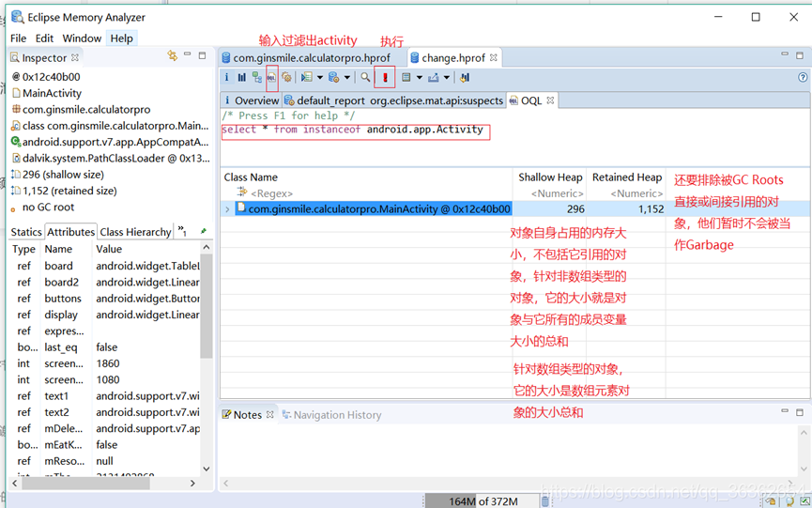
Task: Click the garbage collector trash icon
Action: [x=544, y=500]
